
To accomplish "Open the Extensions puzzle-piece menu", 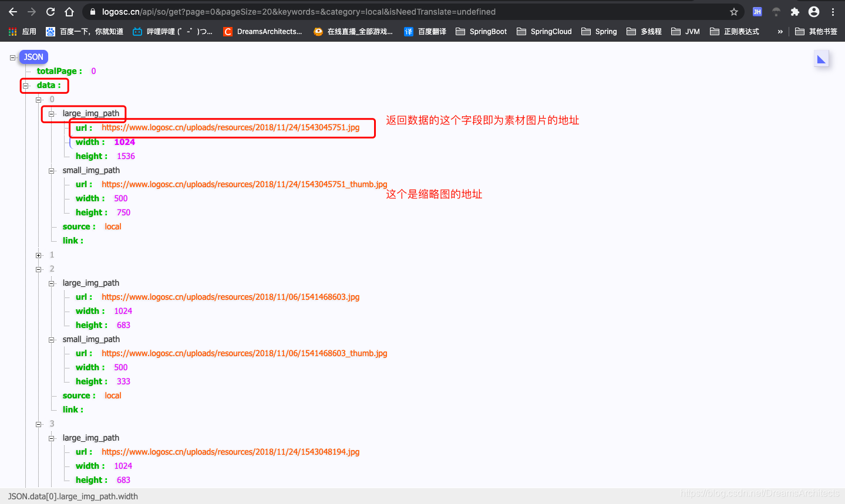I will coord(795,12).
